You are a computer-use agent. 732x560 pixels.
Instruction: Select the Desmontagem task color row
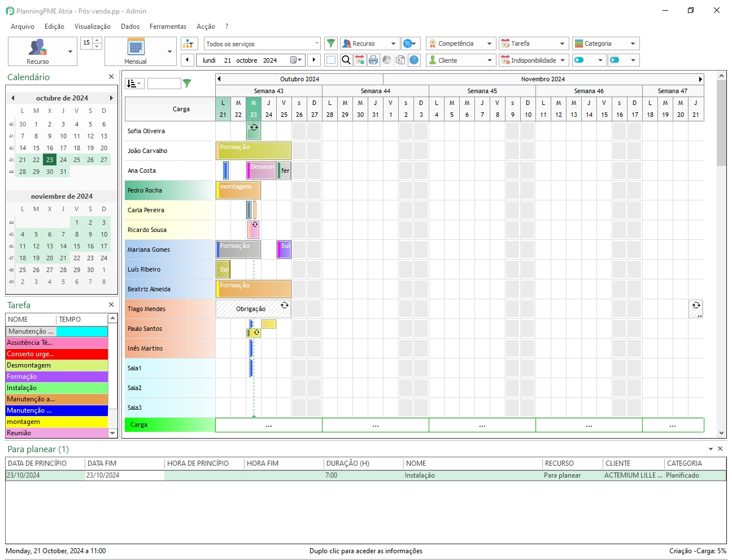click(56, 365)
